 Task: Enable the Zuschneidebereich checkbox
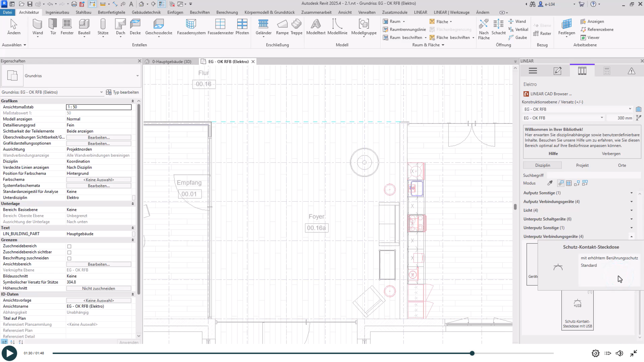69,246
